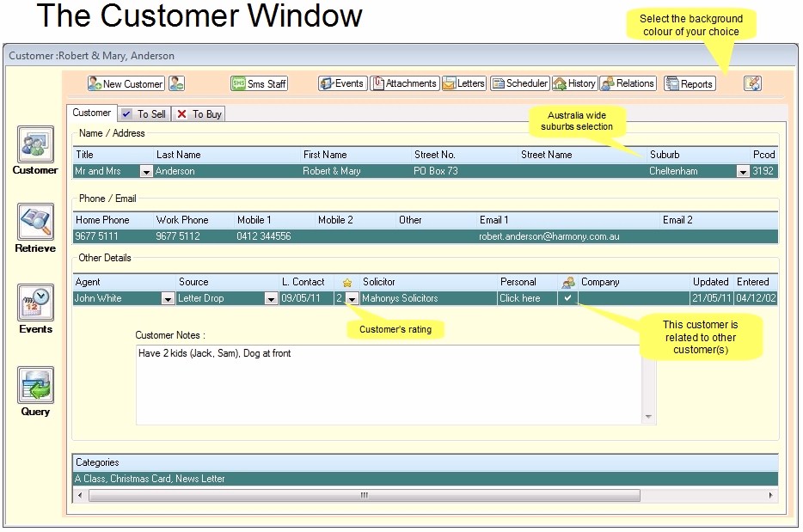Switch to the To Buy tab
The width and height of the screenshot is (803, 532).
pos(199,113)
